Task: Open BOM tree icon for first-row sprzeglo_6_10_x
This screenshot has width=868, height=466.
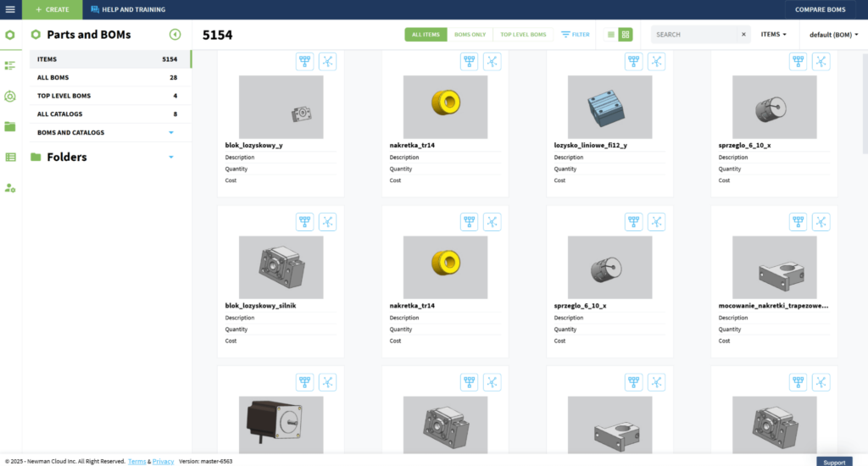Action: click(798, 62)
